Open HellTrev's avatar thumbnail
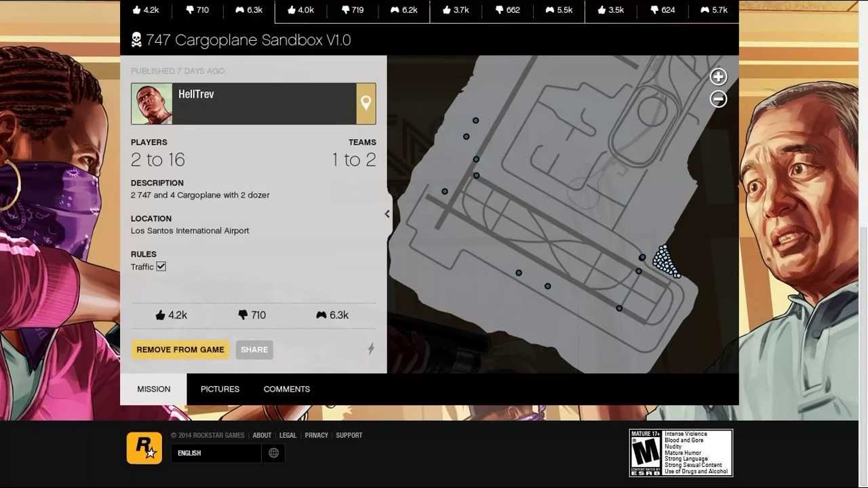The width and height of the screenshot is (868, 488). [152, 104]
